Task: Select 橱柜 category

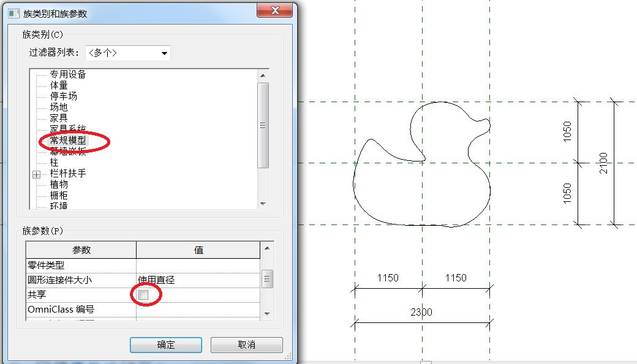Action: pos(59,195)
